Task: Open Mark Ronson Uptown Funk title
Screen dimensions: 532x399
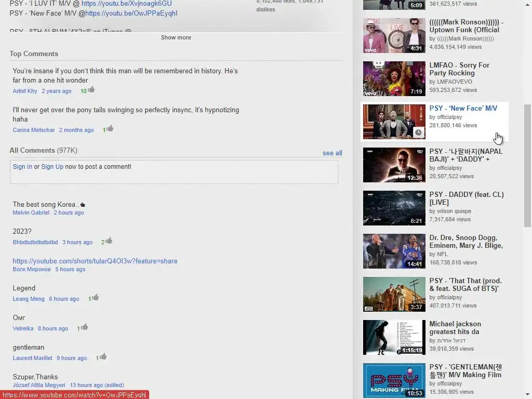Action: [466, 26]
